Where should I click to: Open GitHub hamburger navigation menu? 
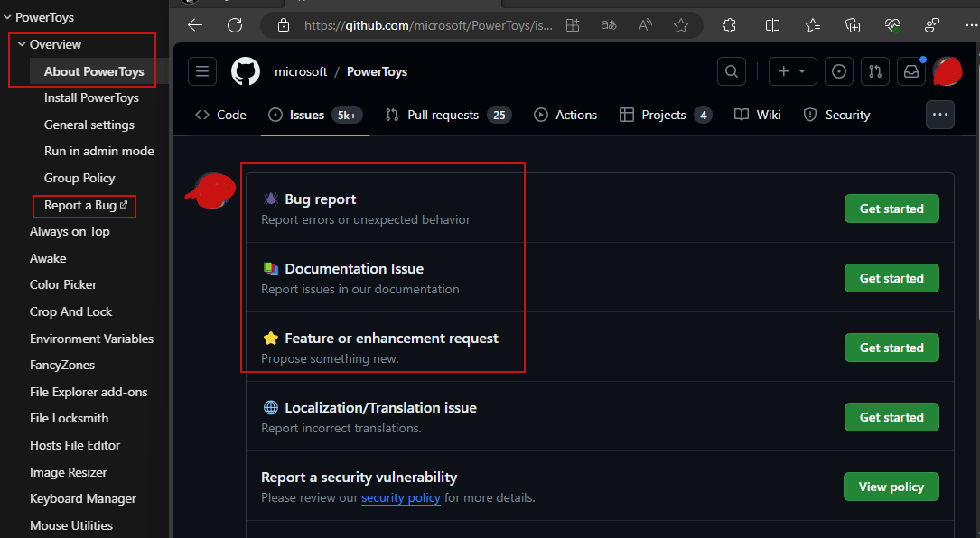(x=202, y=71)
